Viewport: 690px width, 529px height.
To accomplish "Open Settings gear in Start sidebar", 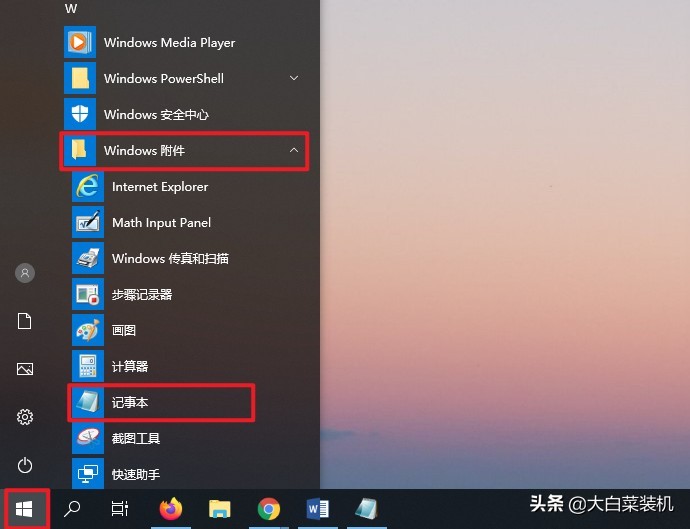I will tap(25, 417).
